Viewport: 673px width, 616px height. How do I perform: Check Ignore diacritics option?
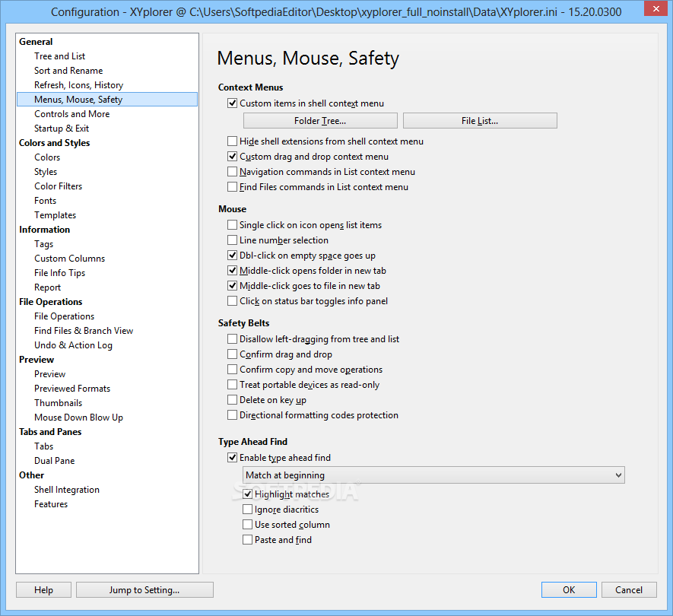click(x=247, y=510)
